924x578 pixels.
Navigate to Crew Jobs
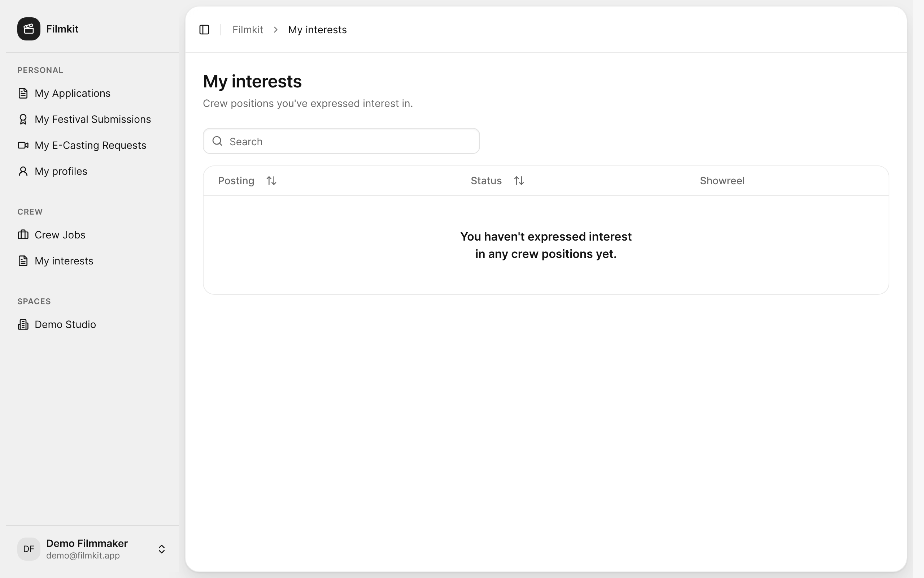92,235
